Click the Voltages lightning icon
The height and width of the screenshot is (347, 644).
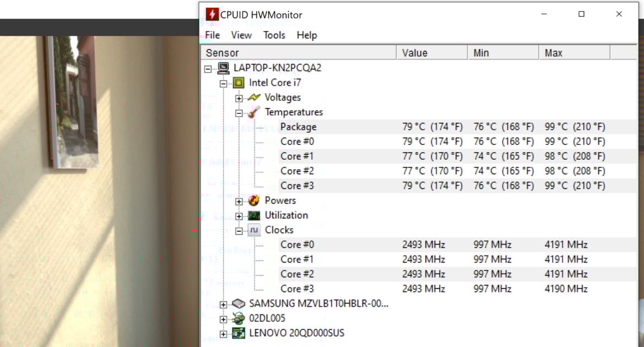[254, 97]
